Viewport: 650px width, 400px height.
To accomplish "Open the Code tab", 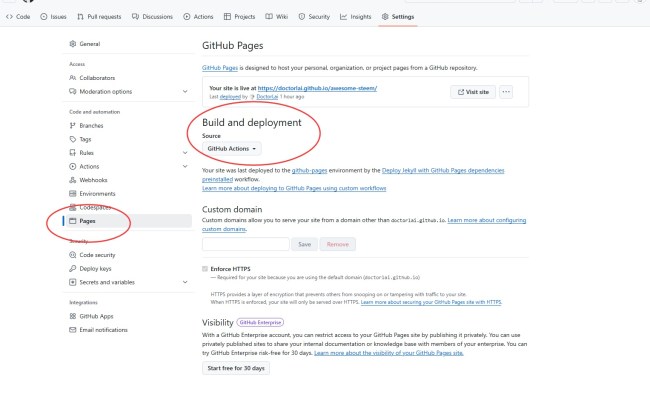I will coord(18,17).
